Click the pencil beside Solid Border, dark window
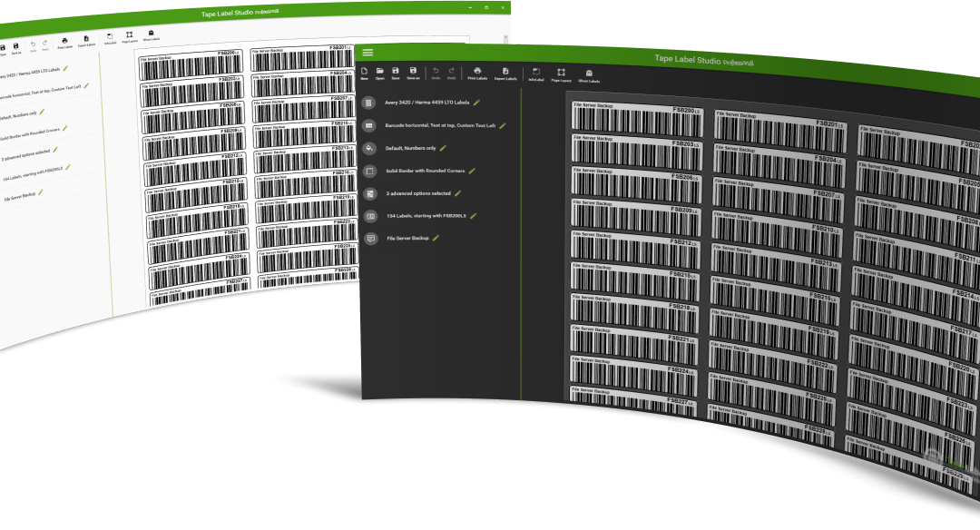The width and height of the screenshot is (980, 530). click(472, 171)
